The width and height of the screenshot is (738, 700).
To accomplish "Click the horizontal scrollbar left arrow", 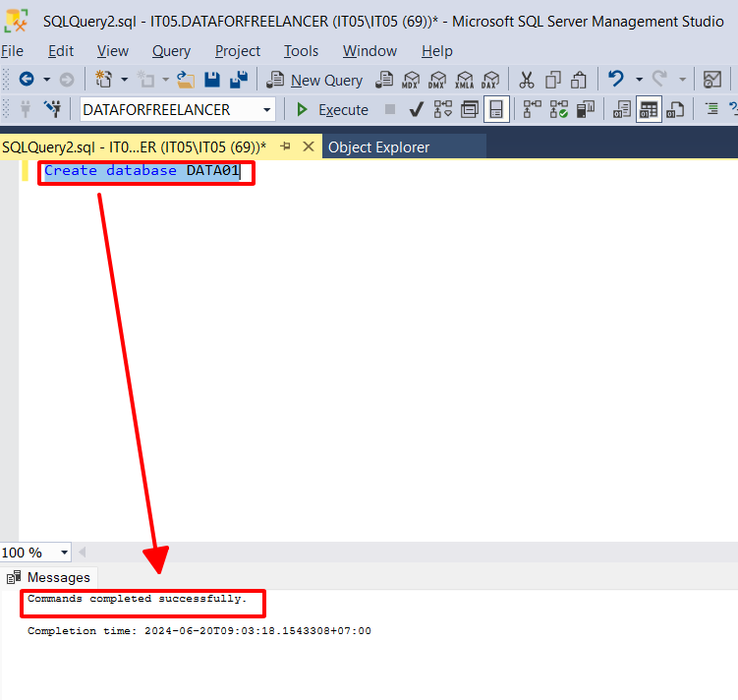I will pyautogui.click(x=82, y=553).
